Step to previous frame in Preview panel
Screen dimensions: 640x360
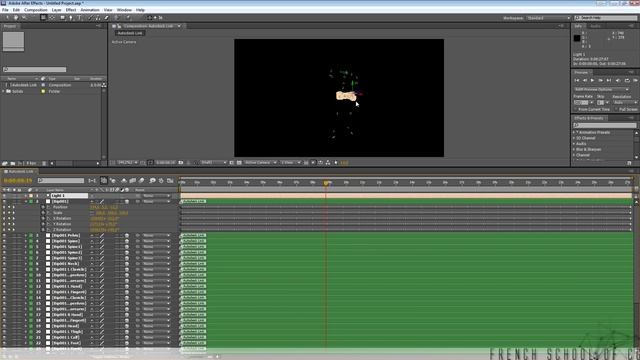[584, 80]
